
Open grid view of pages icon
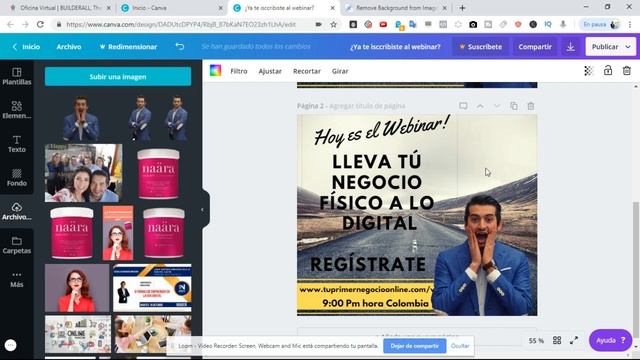click(x=557, y=340)
